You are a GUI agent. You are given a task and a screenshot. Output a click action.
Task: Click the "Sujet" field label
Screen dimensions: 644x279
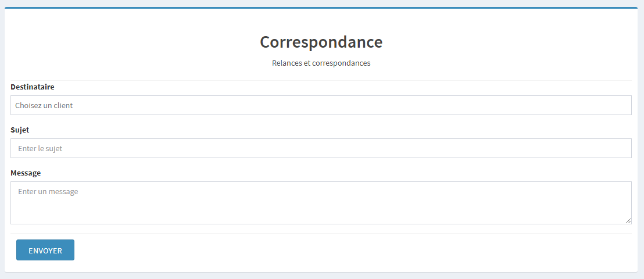pyautogui.click(x=20, y=130)
